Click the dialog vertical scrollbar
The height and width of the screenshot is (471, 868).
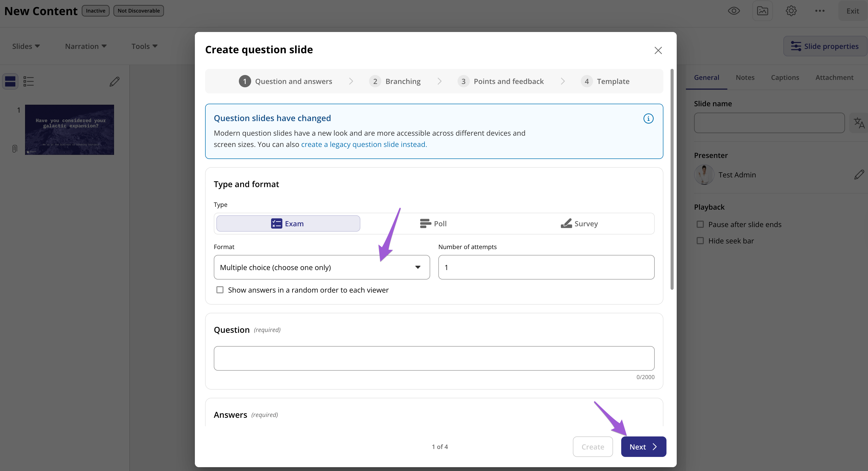coord(672,179)
